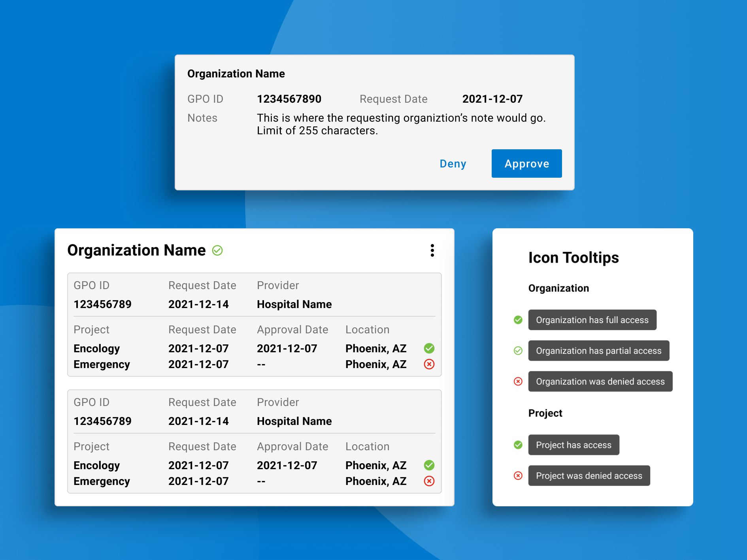Click the organization denied access red icon
The height and width of the screenshot is (560, 747).
518,381
